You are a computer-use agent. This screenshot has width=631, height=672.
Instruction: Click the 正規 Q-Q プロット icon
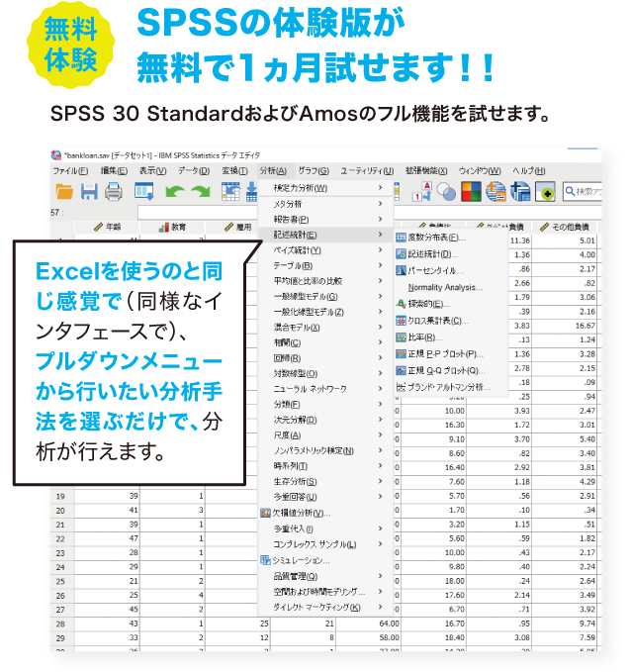click(401, 371)
